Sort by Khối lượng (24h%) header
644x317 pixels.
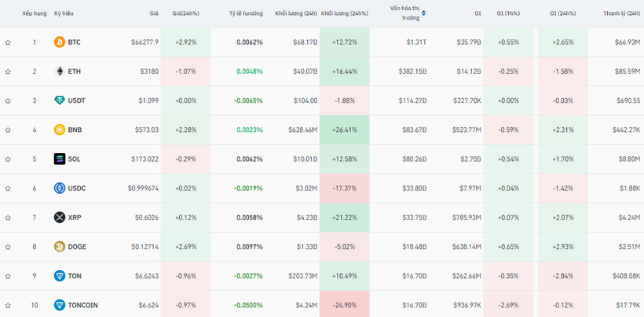coord(345,13)
